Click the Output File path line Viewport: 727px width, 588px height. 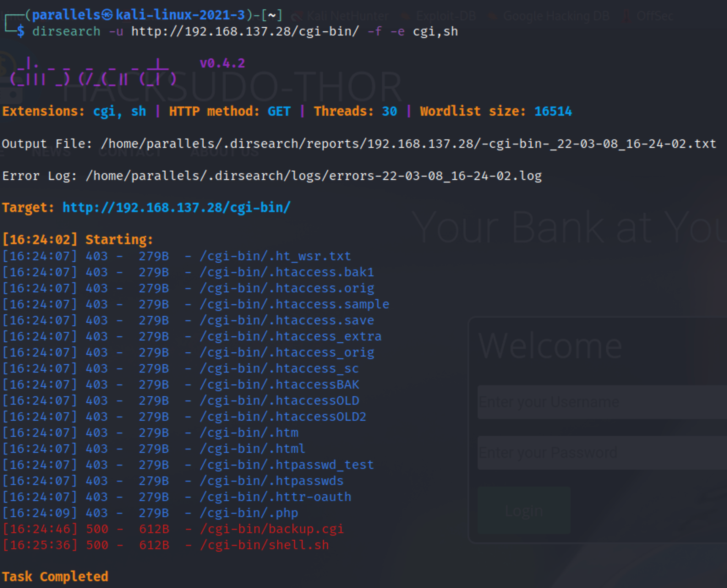coord(359,144)
